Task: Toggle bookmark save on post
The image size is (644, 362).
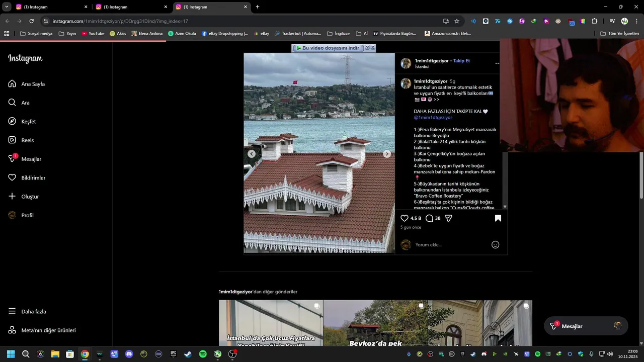Action: click(498, 218)
